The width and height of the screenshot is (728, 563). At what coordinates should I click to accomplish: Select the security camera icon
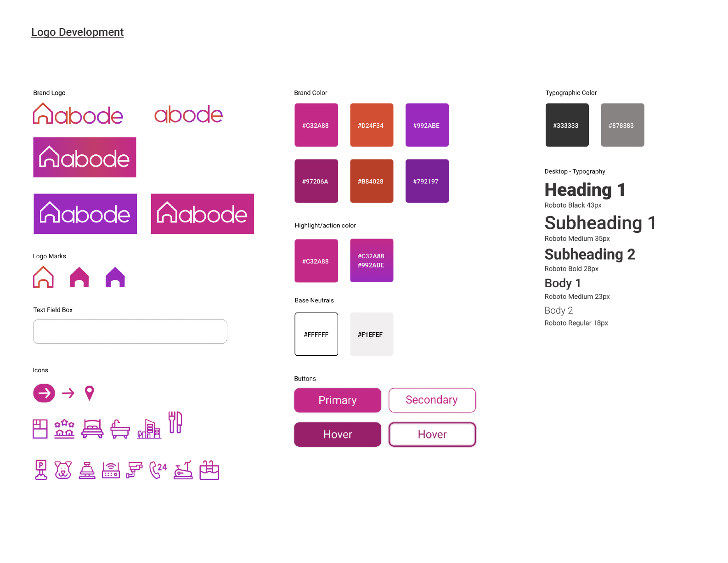134,470
